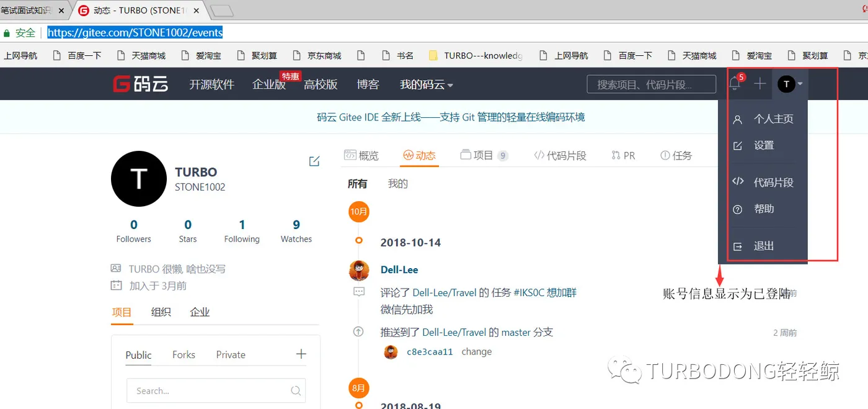Click the plus create icon in header
The width and height of the screenshot is (868, 409).
(760, 84)
